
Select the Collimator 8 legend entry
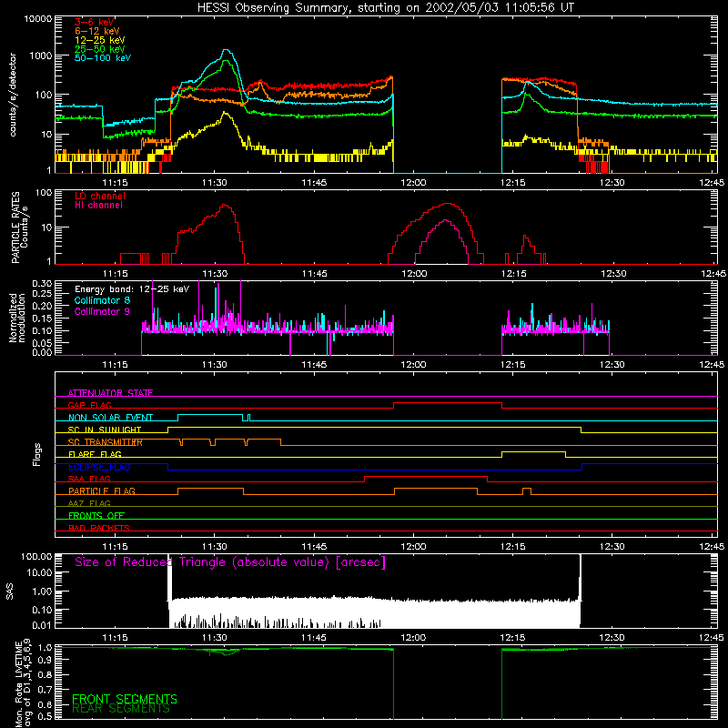click(102, 300)
